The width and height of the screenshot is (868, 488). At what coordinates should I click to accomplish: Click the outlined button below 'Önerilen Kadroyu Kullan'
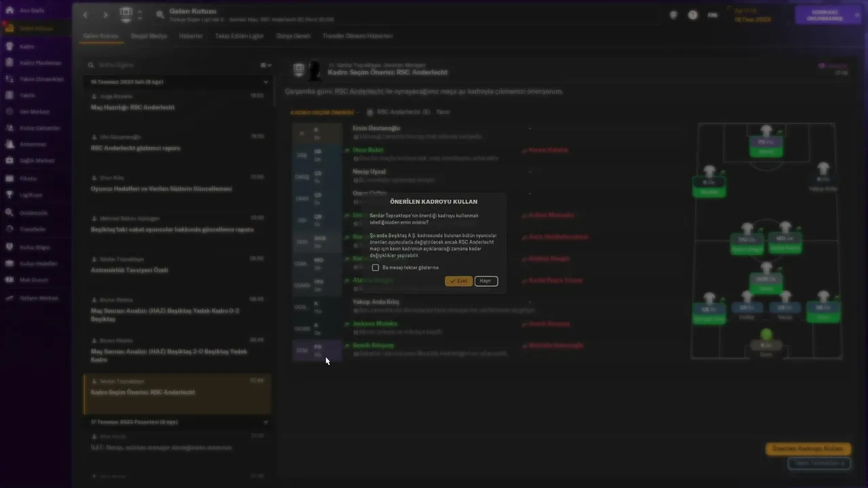[x=819, y=464]
